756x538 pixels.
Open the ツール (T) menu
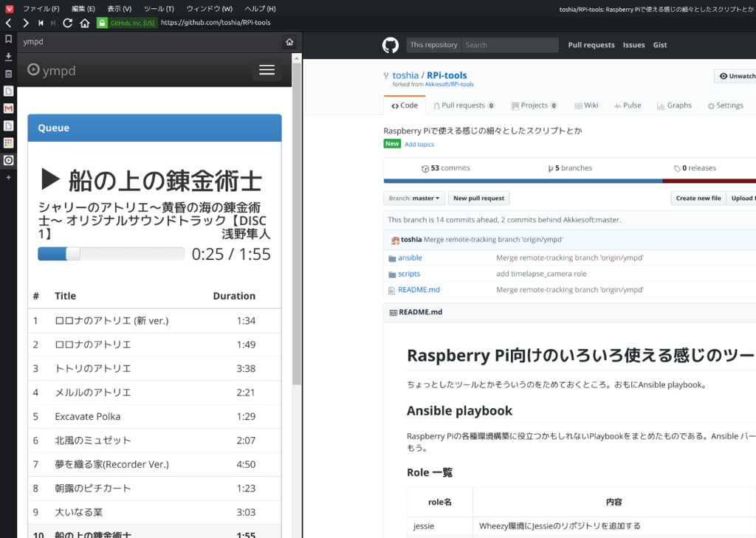(159, 9)
